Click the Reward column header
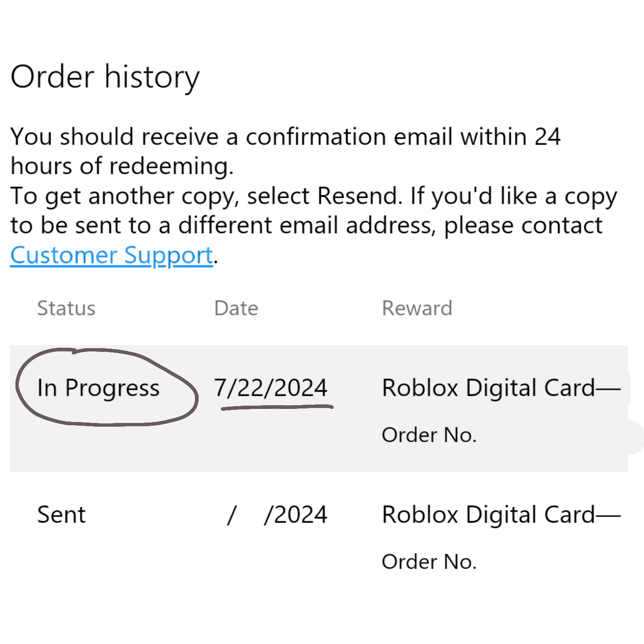The height and width of the screenshot is (644, 644). [x=417, y=308]
